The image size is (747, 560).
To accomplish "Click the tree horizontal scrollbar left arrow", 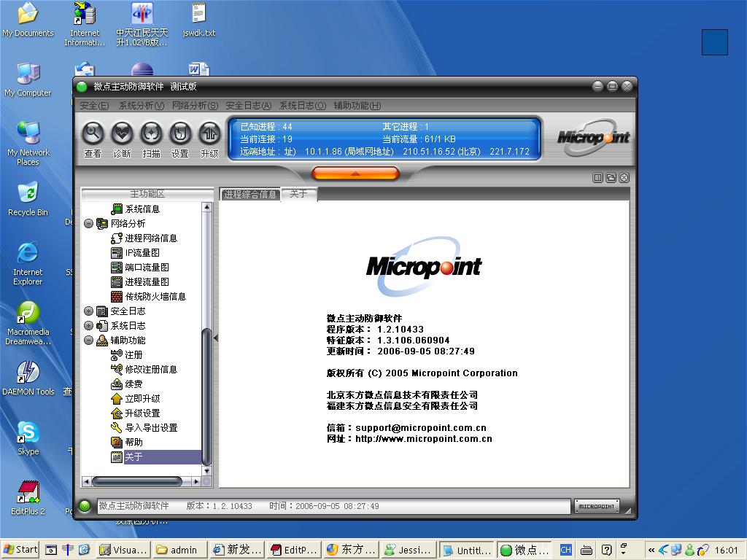I will tap(86, 481).
